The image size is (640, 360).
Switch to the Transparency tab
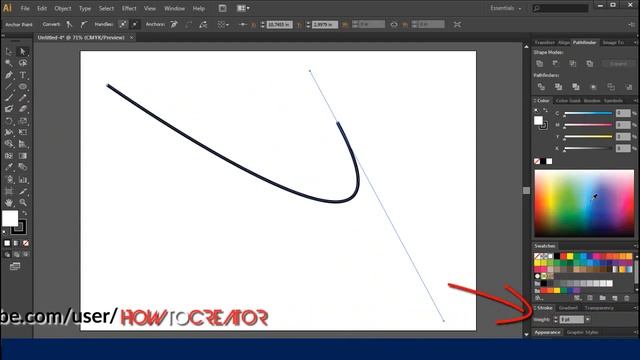[x=599, y=308]
